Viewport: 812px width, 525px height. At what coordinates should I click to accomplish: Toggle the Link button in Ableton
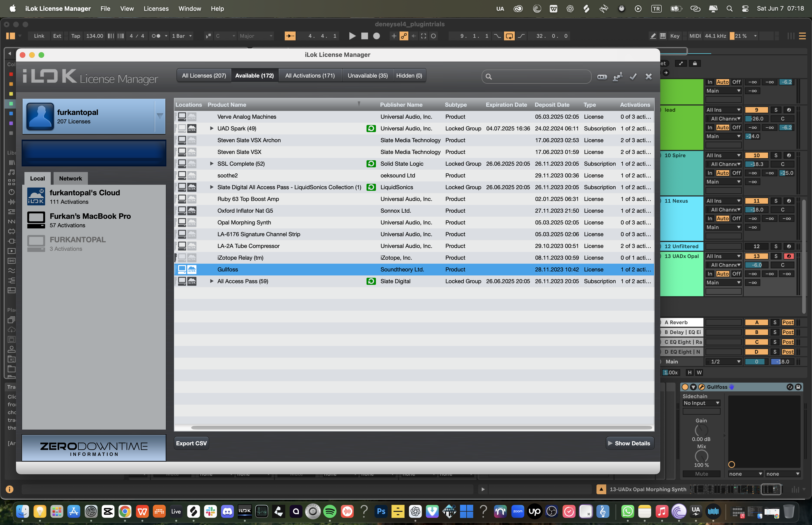(39, 36)
